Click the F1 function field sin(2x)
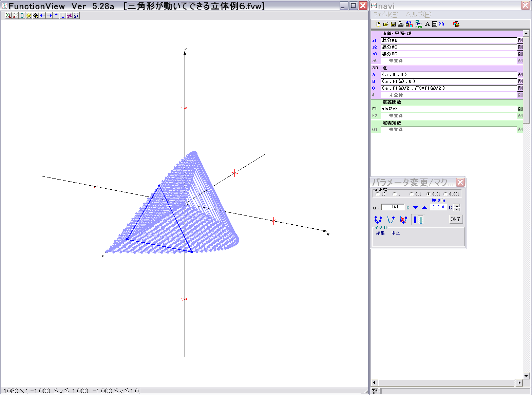This screenshot has height=395, width=532. click(x=448, y=109)
